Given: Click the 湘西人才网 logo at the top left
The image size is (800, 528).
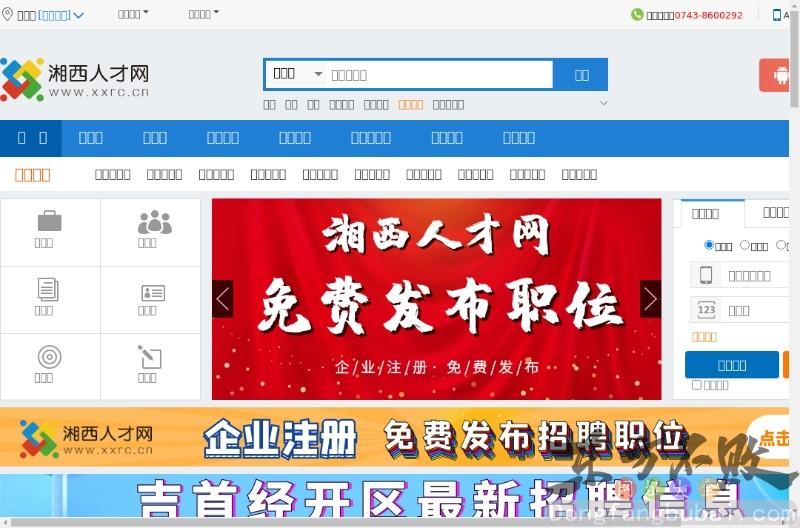Looking at the screenshot, I should click(x=75, y=79).
